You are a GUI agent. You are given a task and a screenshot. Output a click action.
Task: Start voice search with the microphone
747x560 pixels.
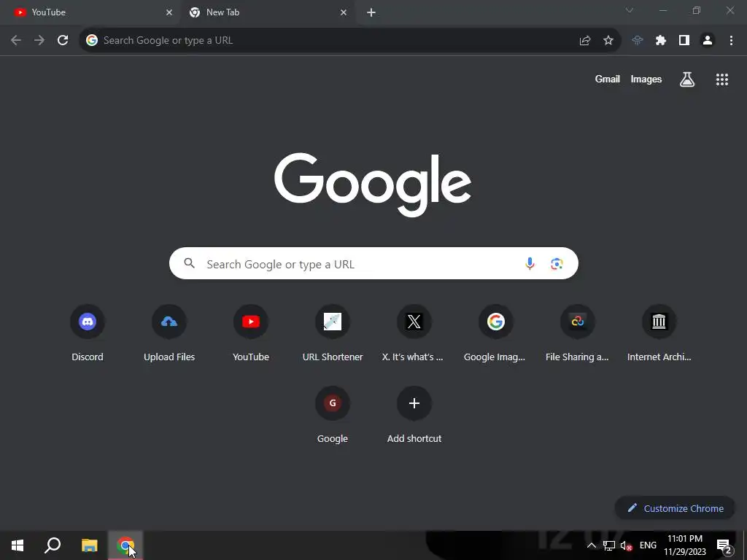coord(530,263)
